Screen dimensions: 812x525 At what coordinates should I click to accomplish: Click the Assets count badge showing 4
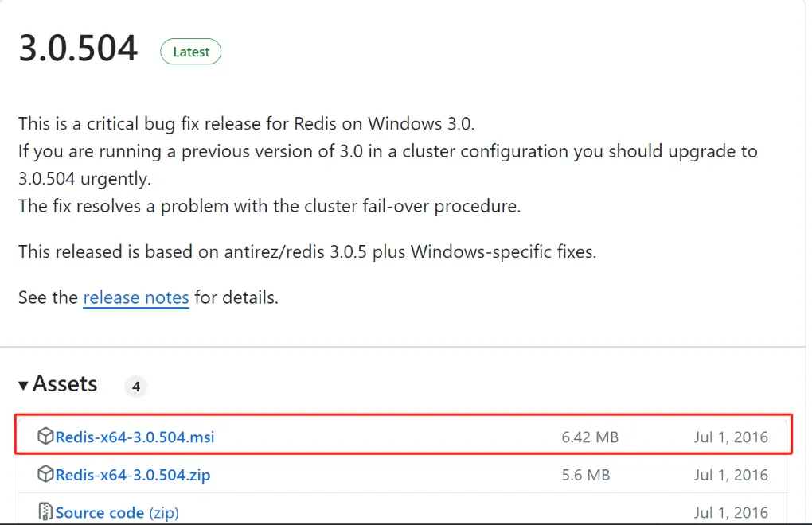coord(135,387)
